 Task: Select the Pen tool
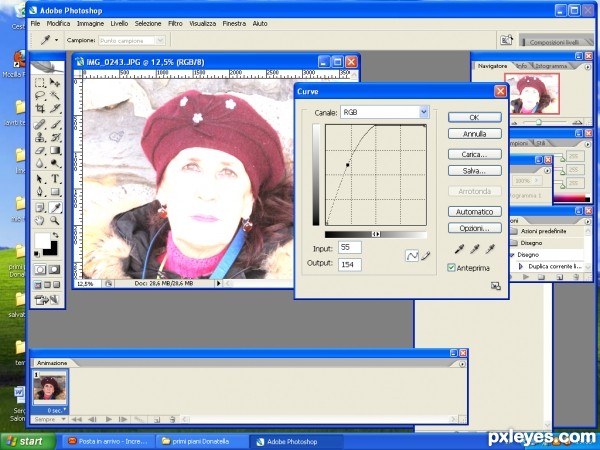pyautogui.click(x=40, y=191)
